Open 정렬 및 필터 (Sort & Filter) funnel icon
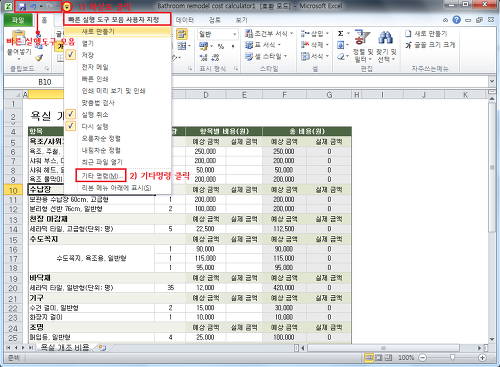 coord(362,38)
